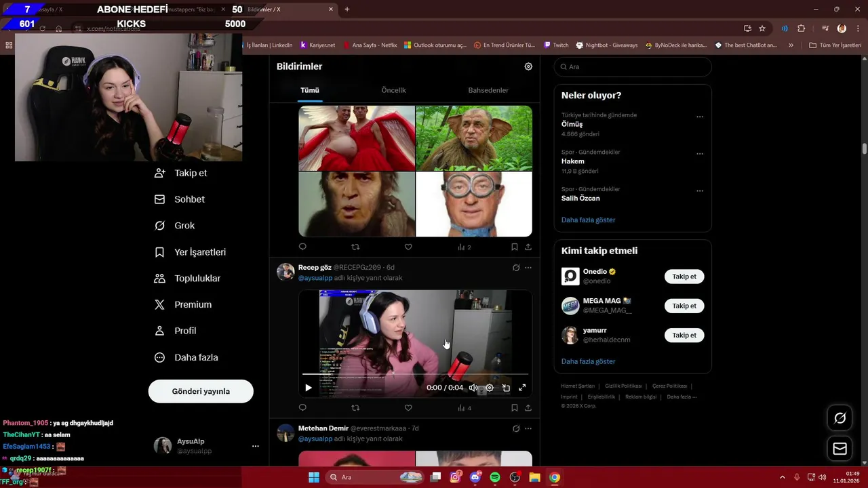The width and height of the screenshot is (868, 488).
Task: Repost Recep göz's video post
Action: click(x=355, y=407)
